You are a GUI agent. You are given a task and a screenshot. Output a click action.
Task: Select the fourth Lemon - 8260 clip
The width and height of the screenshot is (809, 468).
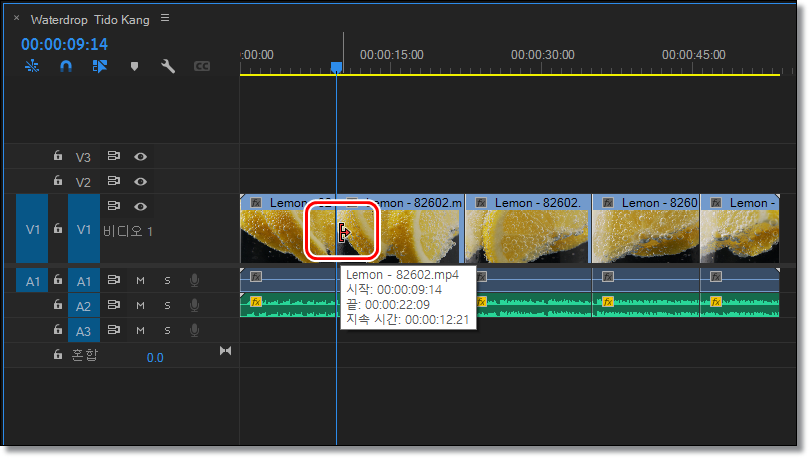[645, 229]
